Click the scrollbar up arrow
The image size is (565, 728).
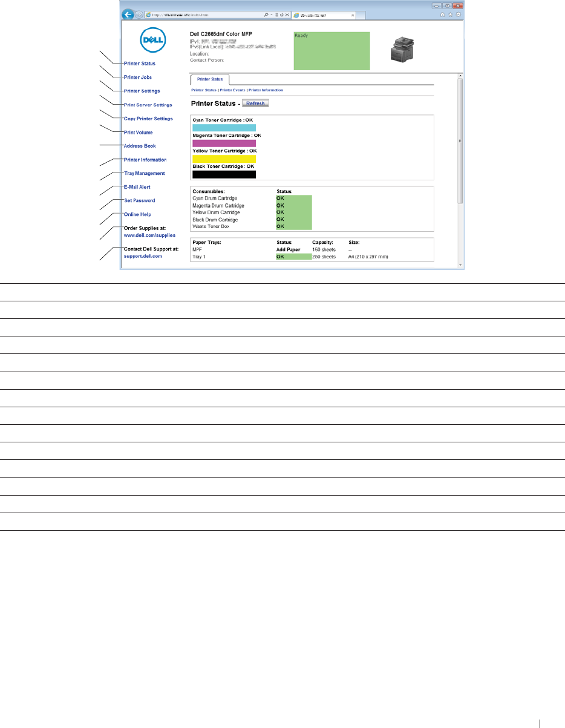tap(460, 76)
